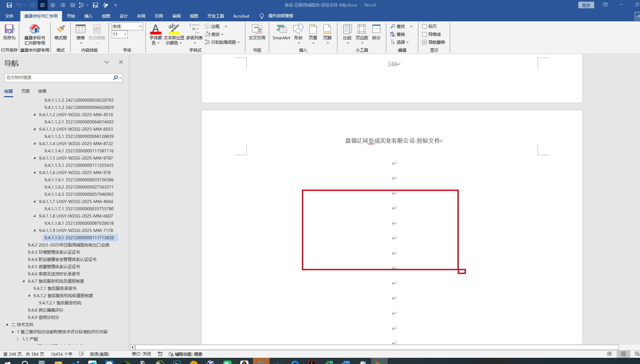The height and width of the screenshot is (364, 640).
Task: Go to heading 9.4.9 信用分扣分
Action: click(43, 317)
